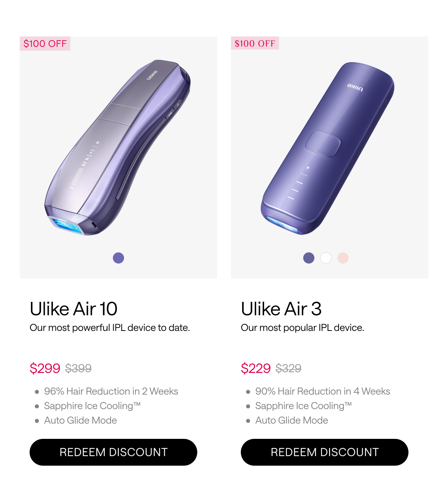Click the $100 OFF badge on Air 10
The height and width of the screenshot is (504, 447).
coord(45,44)
